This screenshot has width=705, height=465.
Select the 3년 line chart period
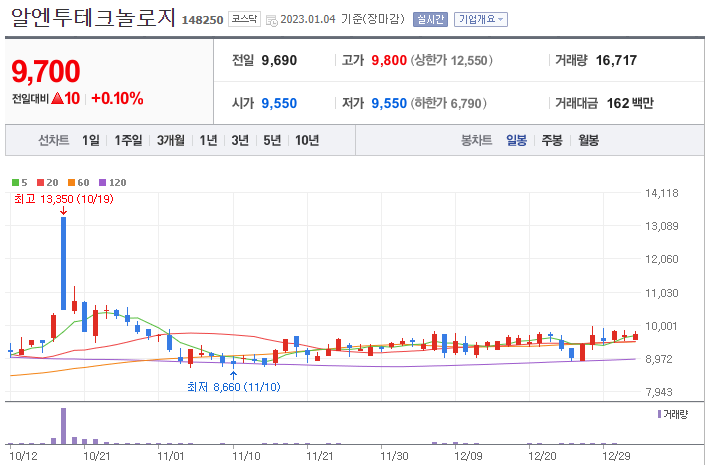[x=240, y=140]
